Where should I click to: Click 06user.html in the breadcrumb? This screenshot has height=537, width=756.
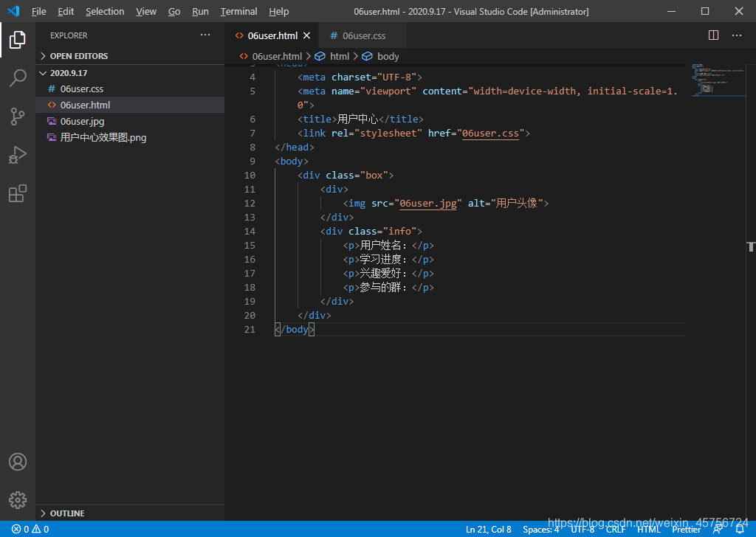tap(277, 56)
